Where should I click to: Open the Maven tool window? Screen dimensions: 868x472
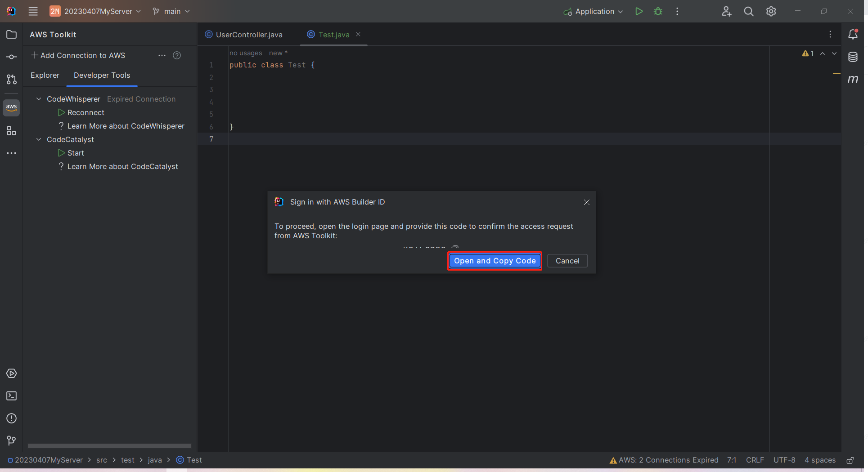853,80
